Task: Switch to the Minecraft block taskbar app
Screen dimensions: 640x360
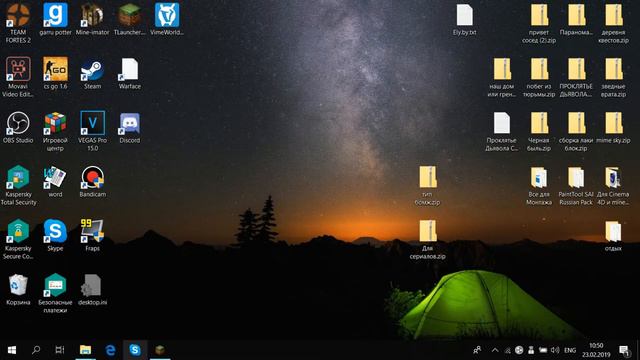Action: pyautogui.click(x=160, y=350)
